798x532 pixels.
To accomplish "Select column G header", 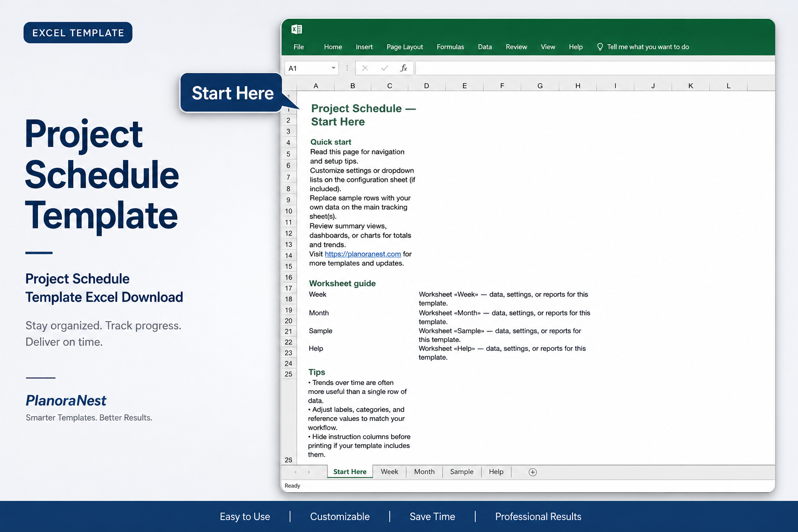I will (540, 86).
